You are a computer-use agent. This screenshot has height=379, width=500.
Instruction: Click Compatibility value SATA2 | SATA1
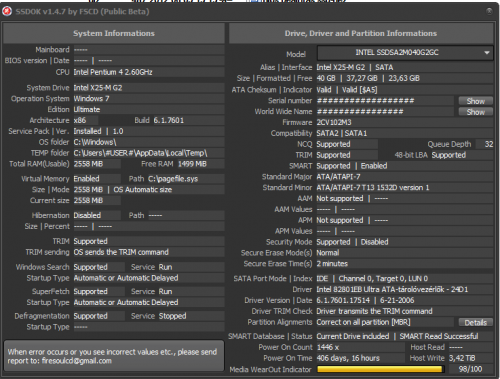[x=341, y=133]
